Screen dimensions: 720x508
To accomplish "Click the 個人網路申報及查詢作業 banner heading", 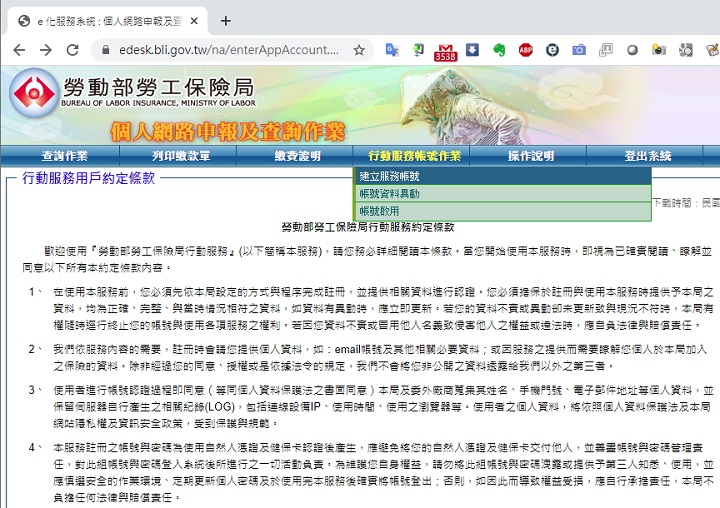I will [227, 132].
